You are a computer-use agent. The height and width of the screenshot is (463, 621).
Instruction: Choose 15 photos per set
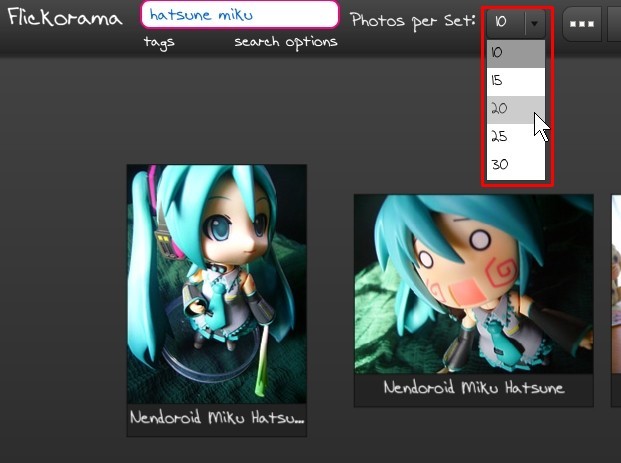coord(516,82)
